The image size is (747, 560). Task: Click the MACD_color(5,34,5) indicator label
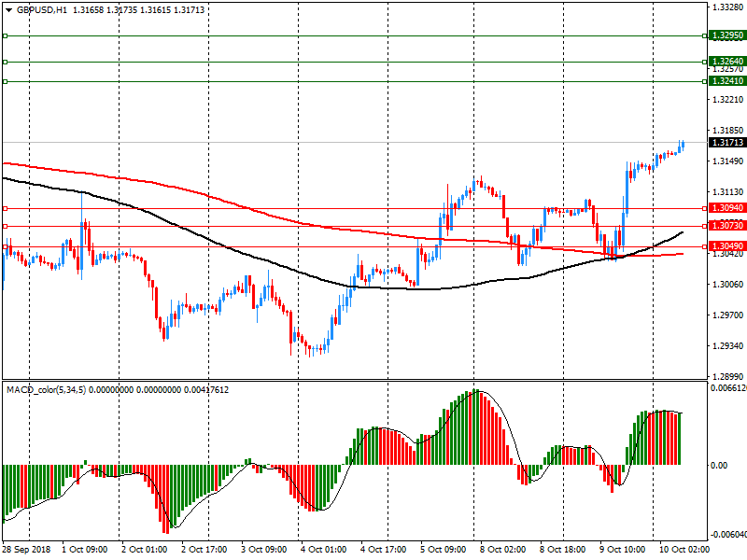point(47,390)
